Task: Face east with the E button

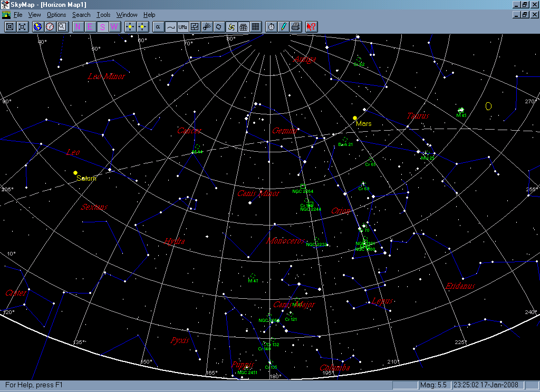Action: [x=90, y=27]
